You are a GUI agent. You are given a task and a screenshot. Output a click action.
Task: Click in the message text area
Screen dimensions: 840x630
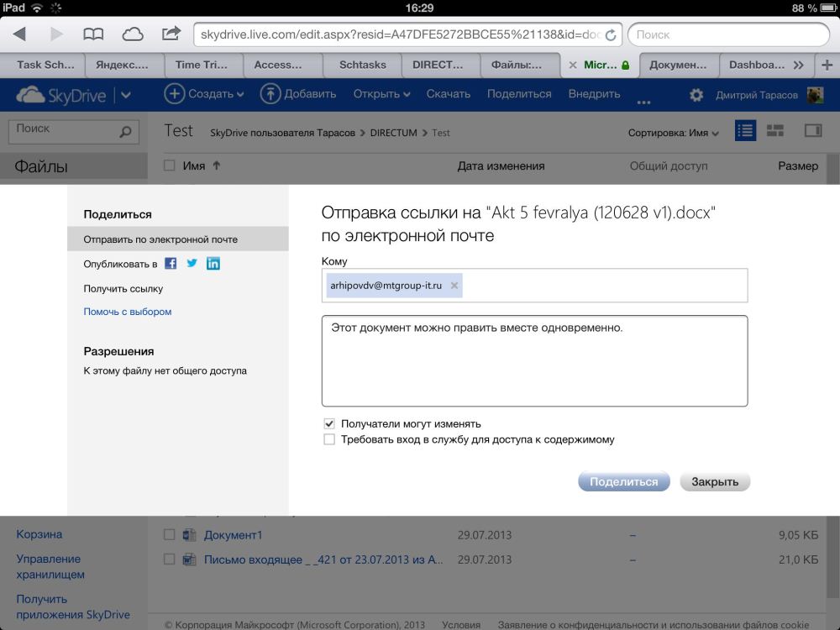[534, 361]
